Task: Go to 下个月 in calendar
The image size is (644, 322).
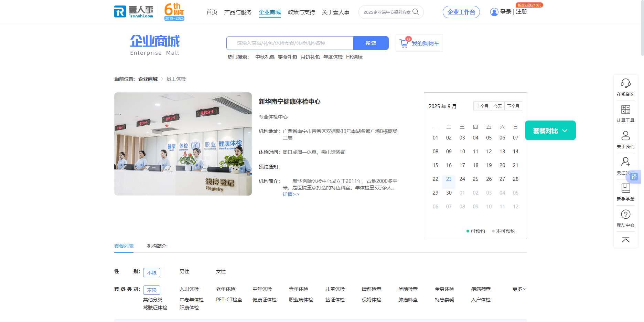Action: pos(513,106)
